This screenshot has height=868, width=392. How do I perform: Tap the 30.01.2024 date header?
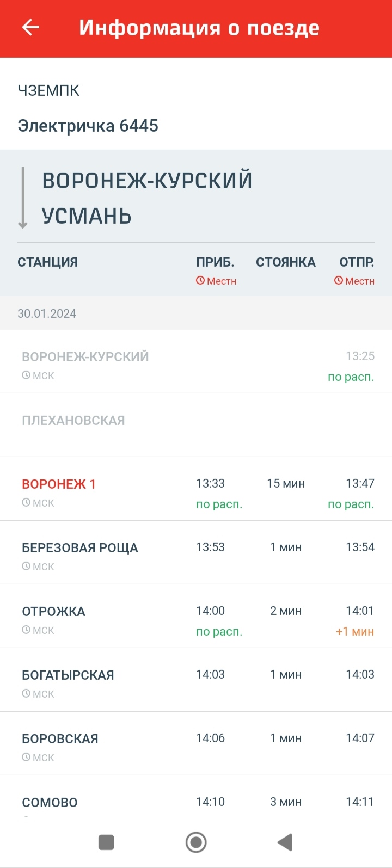(47, 313)
